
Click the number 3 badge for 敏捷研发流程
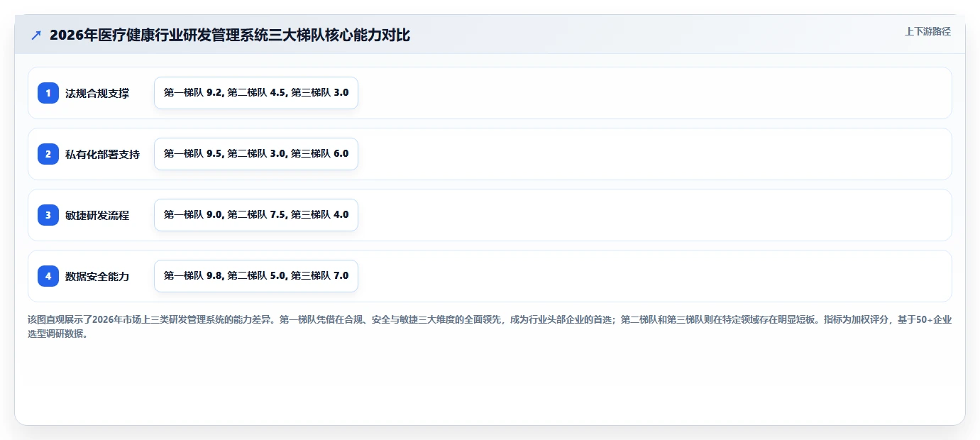48,215
